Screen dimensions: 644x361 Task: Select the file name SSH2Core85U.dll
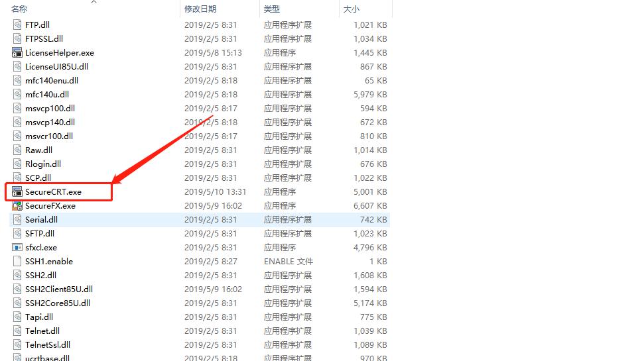pyautogui.click(x=58, y=303)
